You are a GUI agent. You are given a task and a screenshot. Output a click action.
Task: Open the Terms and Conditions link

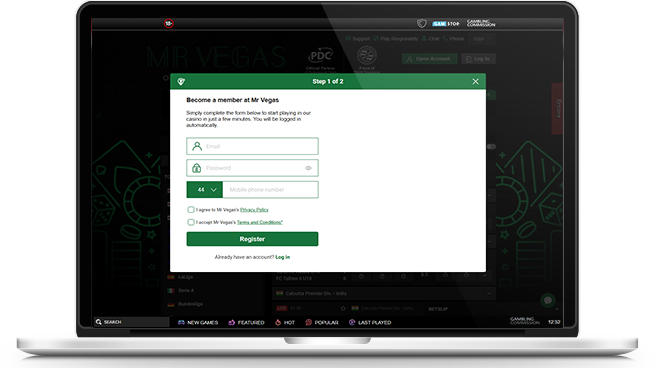coord(259,222)
